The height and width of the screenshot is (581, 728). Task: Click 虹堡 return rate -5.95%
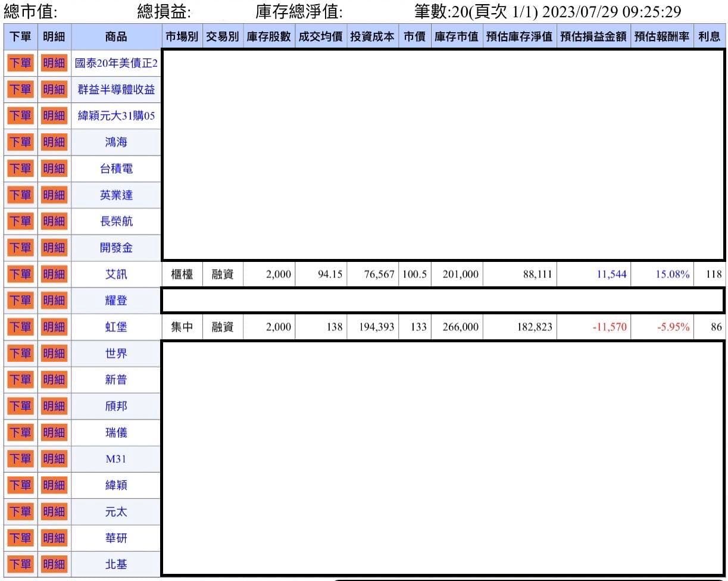tap(673, 327)
